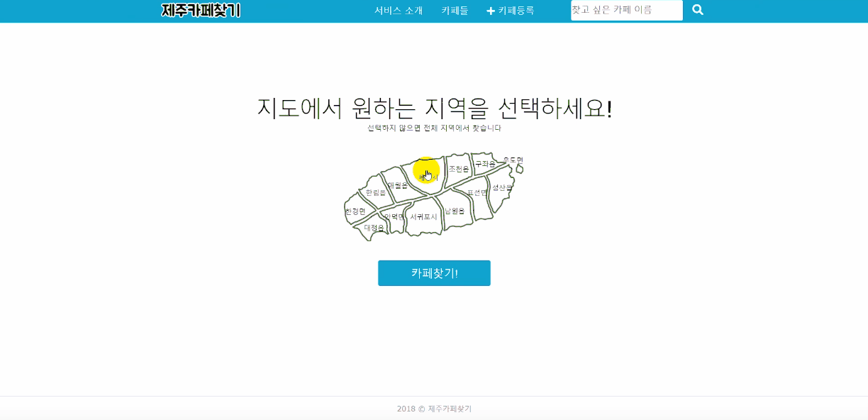Screen dimensions: 868x420
Task: Choose 대정읍 on the map
Action: click(x=373, y=228)
